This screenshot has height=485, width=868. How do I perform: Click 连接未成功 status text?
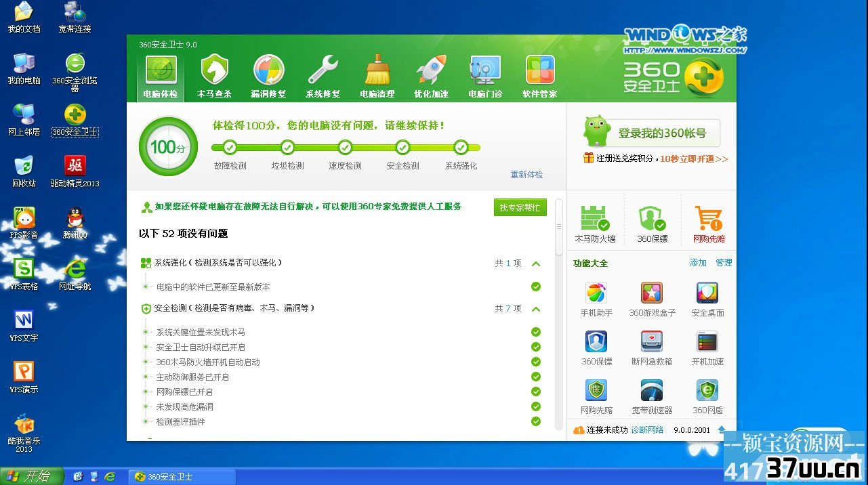tap(607, 430)
